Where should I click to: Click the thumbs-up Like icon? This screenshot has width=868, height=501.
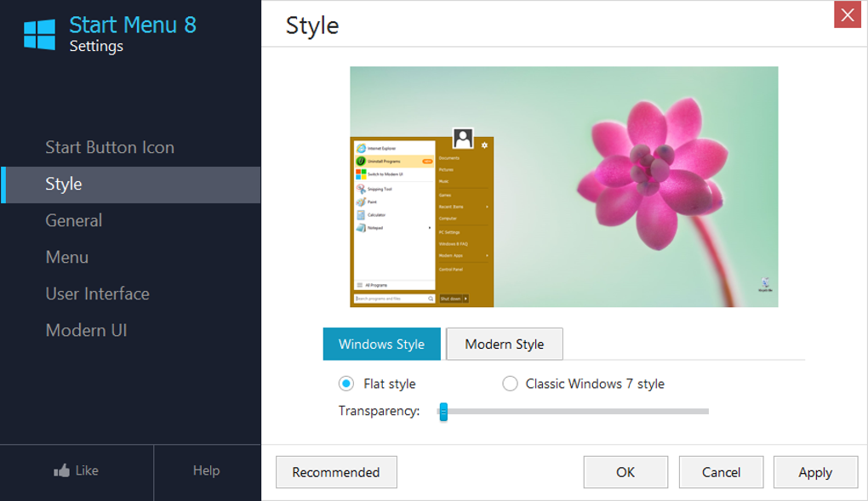click(61, 470)
